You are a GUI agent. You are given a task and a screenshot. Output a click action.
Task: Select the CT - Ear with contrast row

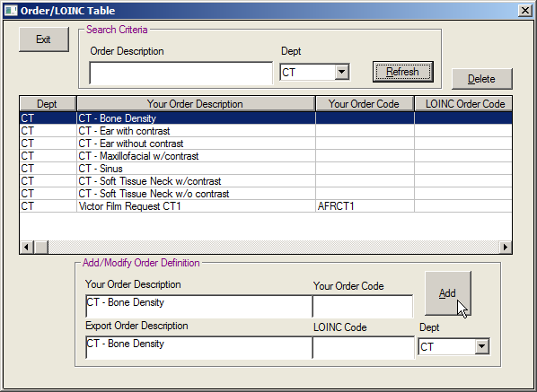pyautogui.click(x=266, y=131)
